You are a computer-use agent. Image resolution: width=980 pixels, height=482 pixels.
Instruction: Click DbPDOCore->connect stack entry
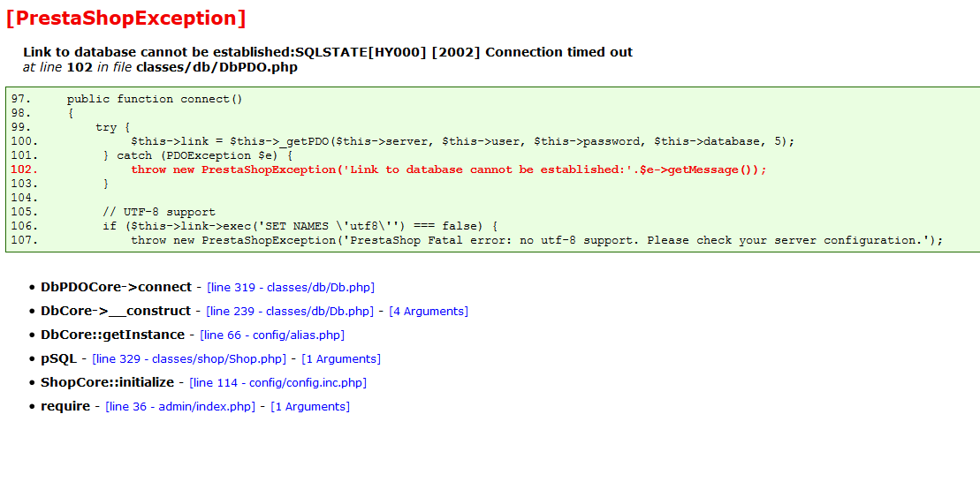(x=117, y=287)
